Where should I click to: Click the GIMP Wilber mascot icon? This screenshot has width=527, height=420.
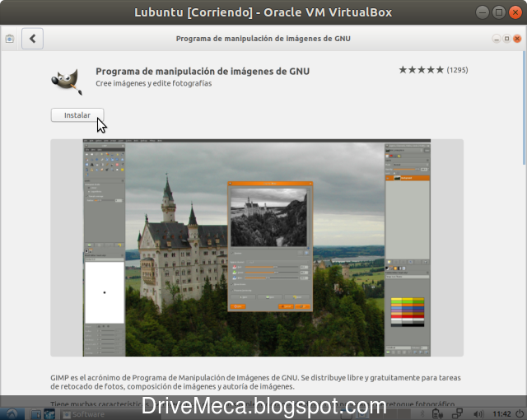pyautogui.click(x=67, y=82)
